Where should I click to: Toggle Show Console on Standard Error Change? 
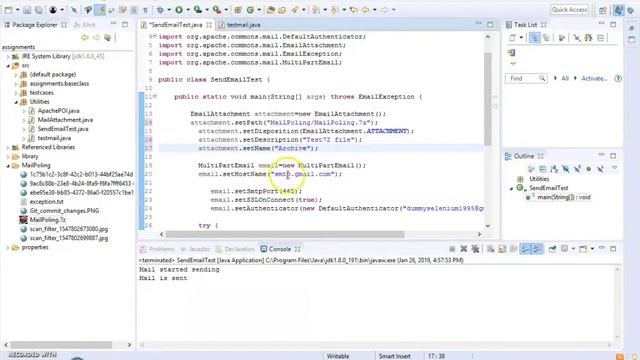click(538, 249)
